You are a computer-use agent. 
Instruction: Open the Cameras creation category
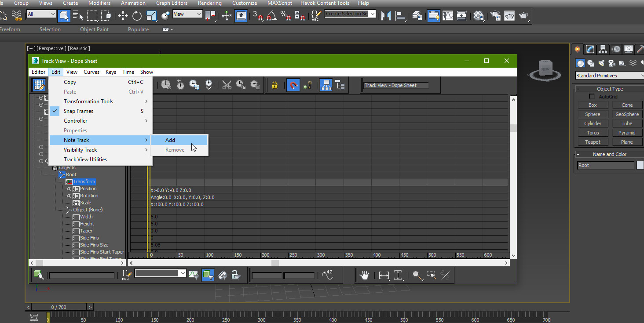click(x=611, y=63)
